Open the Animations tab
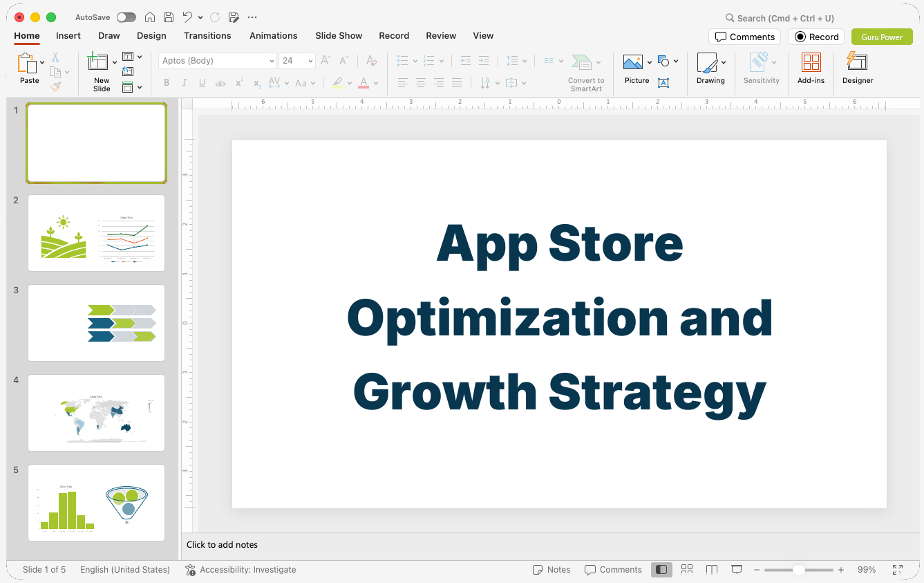This screenshot has width=924, height=583. pyautogui.click(x=274, y=36)
